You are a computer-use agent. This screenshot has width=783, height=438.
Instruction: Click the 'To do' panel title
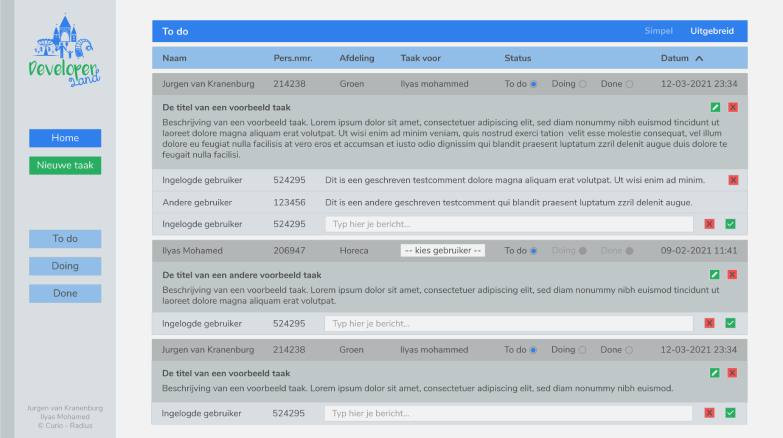(x=175, y=31)
